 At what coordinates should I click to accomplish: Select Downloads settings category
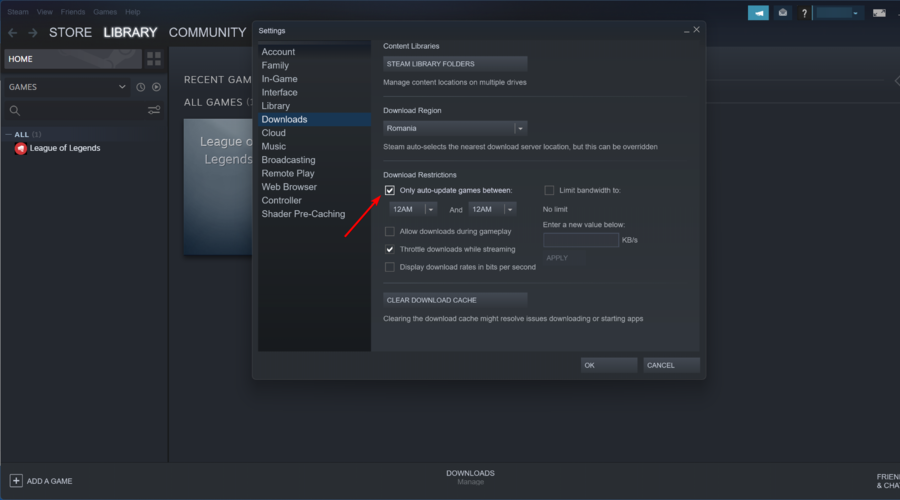point(314,119)
